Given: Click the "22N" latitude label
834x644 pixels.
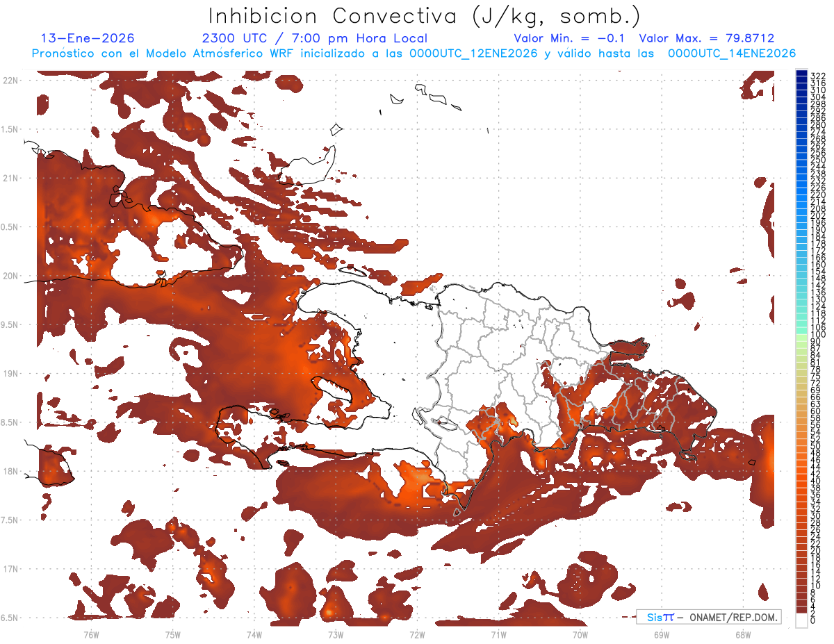Looking at the screenshot, I should [x=11, y=80].
